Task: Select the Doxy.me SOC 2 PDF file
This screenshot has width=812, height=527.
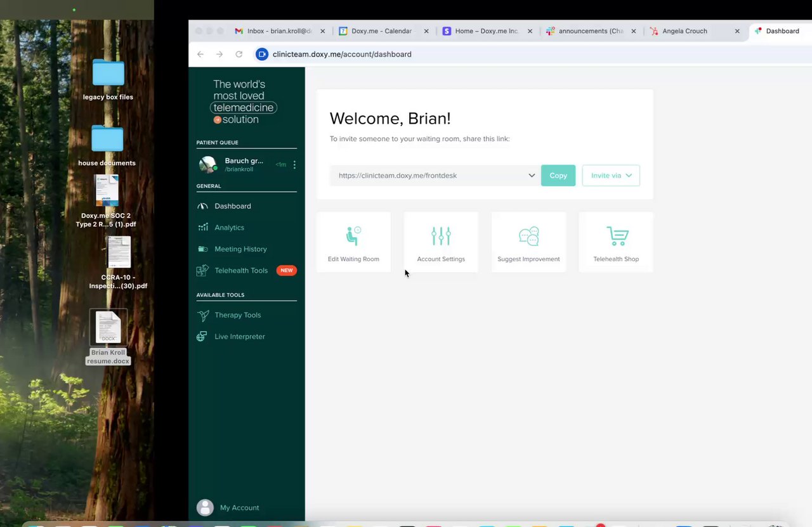Action: [x=107, y=202]
